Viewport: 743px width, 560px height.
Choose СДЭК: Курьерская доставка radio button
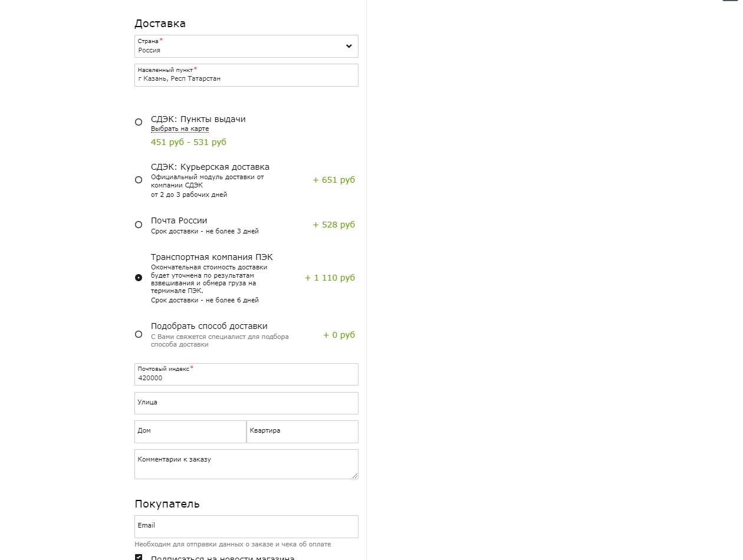click(139, 180)
